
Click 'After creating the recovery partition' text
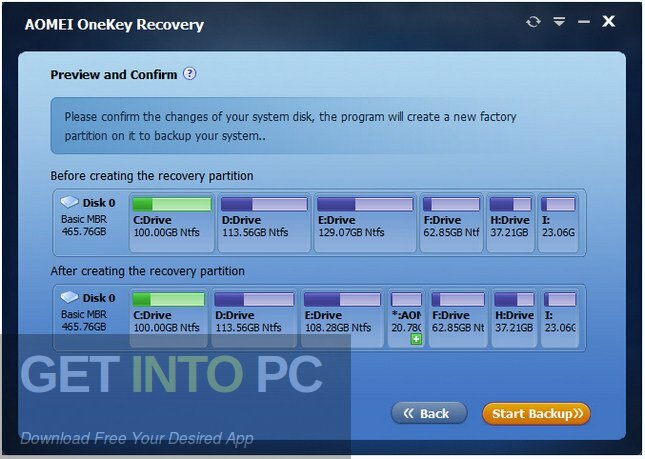pyautogui.click(x=148, y=271)
